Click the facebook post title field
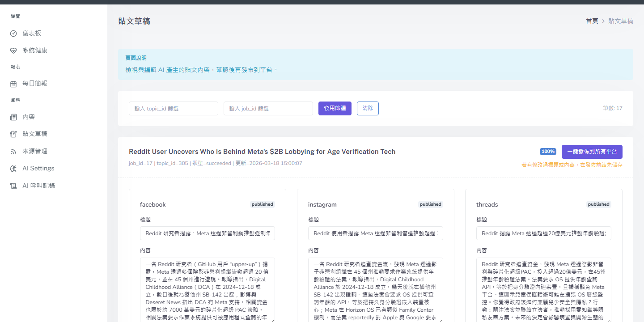Screen dimensions: 644x322 click(208, 233)
